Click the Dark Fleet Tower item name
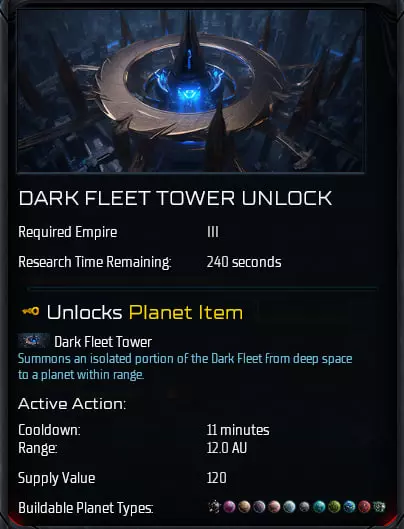The image size is (404, 529). pyautogui.click(x=103, y=342)
